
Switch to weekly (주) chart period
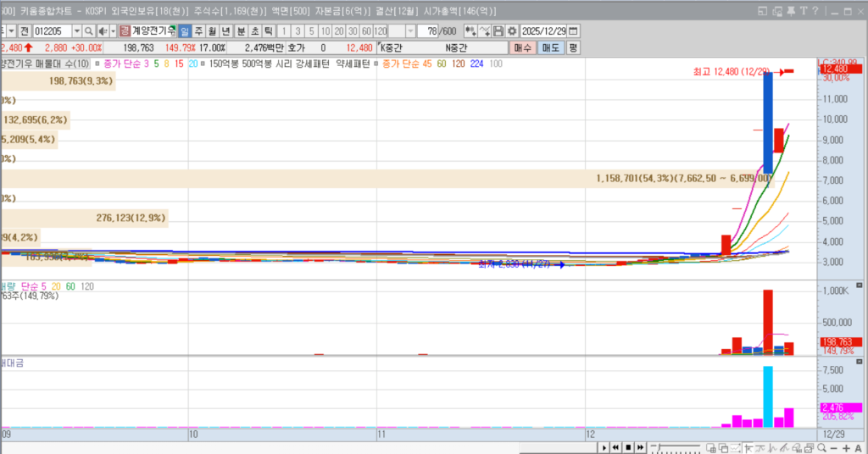point(198,30)
